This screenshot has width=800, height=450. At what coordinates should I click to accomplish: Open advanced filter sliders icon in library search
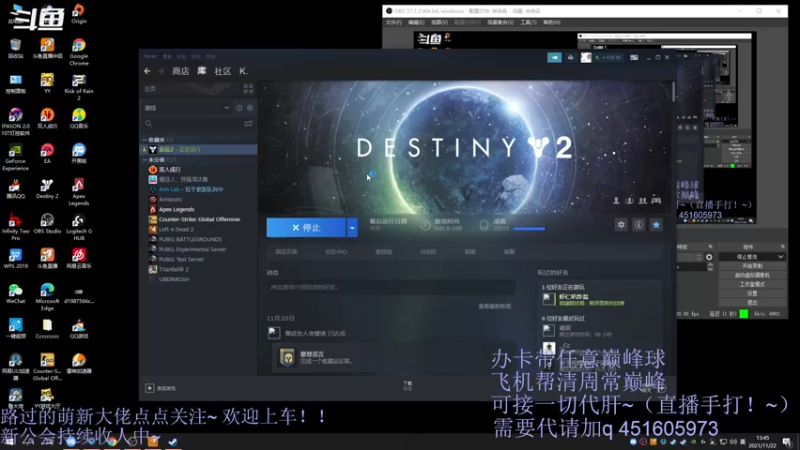pyautogui.click(x=248, y=123)
